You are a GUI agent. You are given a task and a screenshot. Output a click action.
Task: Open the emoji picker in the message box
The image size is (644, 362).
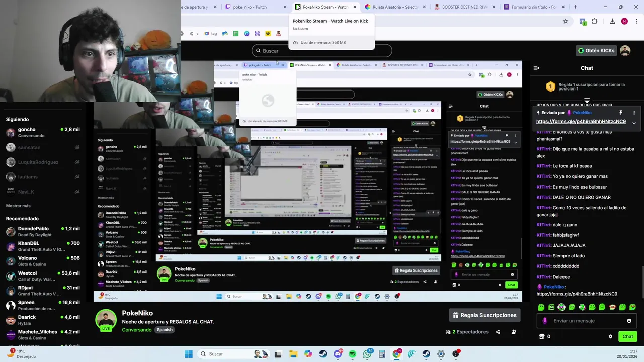629,321
